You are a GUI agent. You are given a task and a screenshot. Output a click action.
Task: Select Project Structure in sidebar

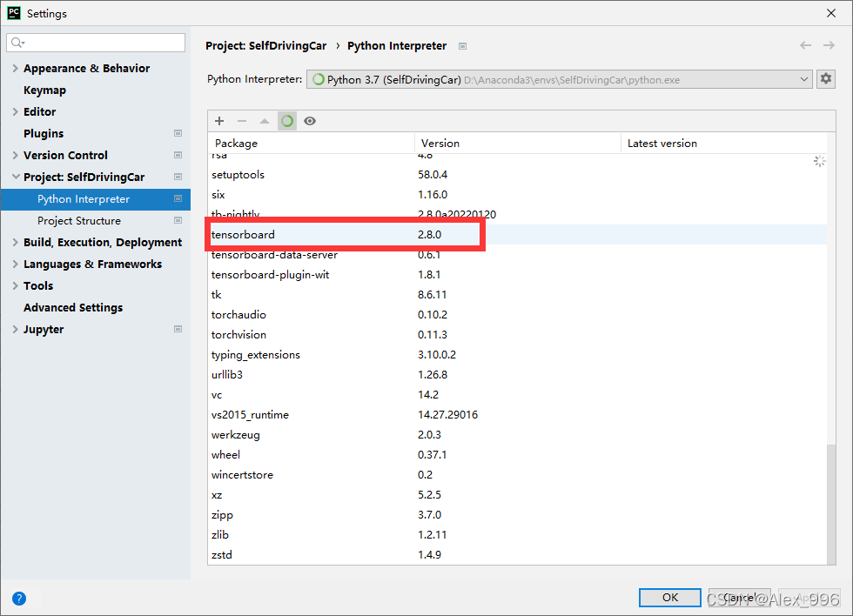pos(79,221)
